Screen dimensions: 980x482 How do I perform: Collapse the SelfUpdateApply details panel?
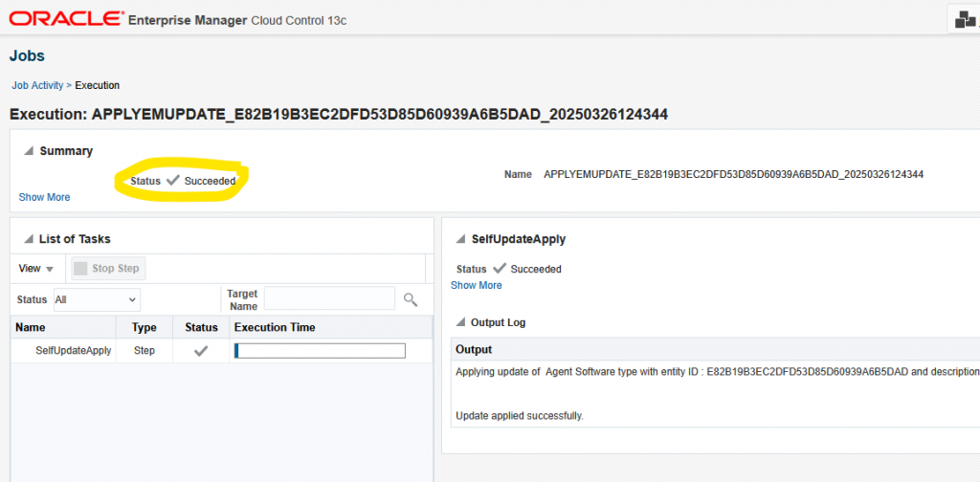(x=461, y=239)
